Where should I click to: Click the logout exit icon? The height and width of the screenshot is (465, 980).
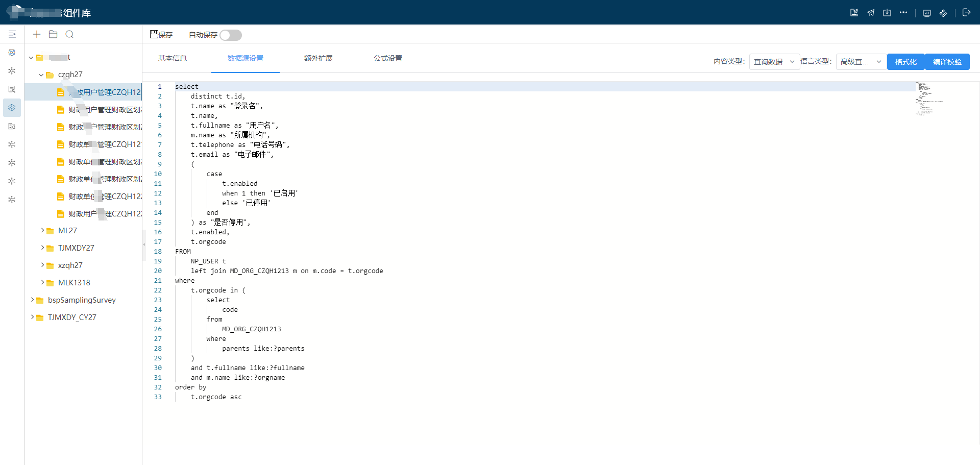click(966, 12)
